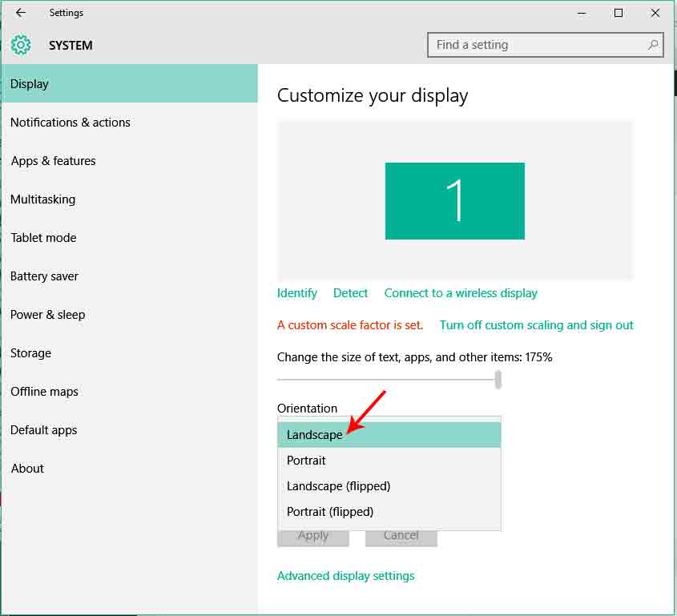Adjust the text size scaling slider
The image size is (677, 616).
click(x=498, y=378)
